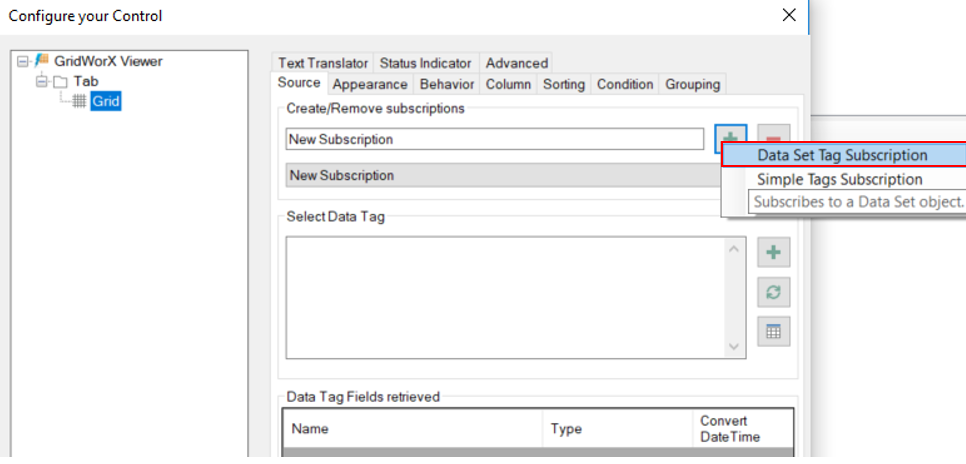Click scroll up arrow in Data Tag box
The image size is (966, 464).
tap(734, 250)
